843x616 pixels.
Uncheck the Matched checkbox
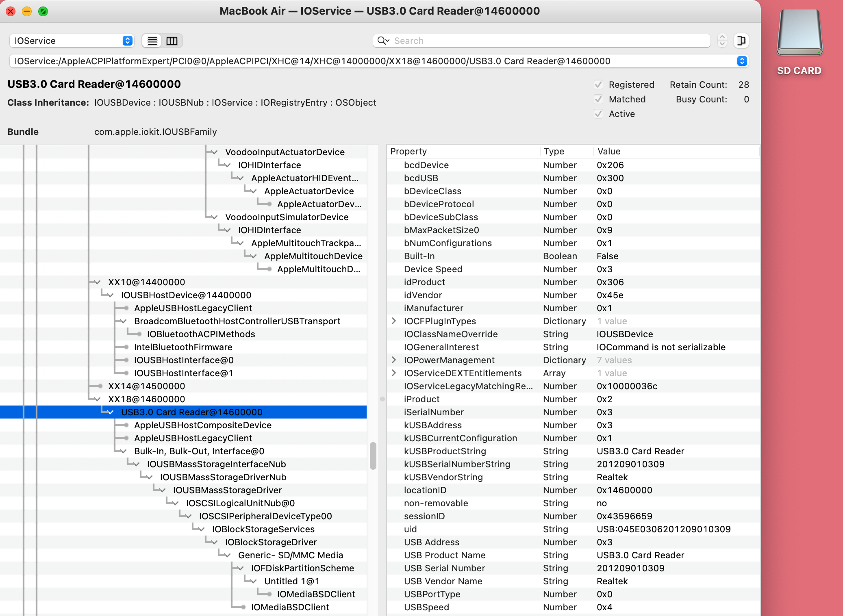[x=598, y=99]
